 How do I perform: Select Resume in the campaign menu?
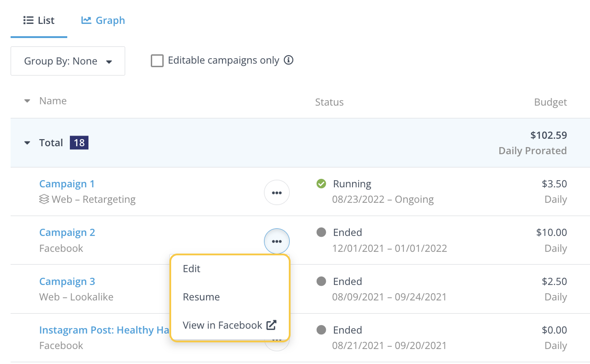(201, 297)
